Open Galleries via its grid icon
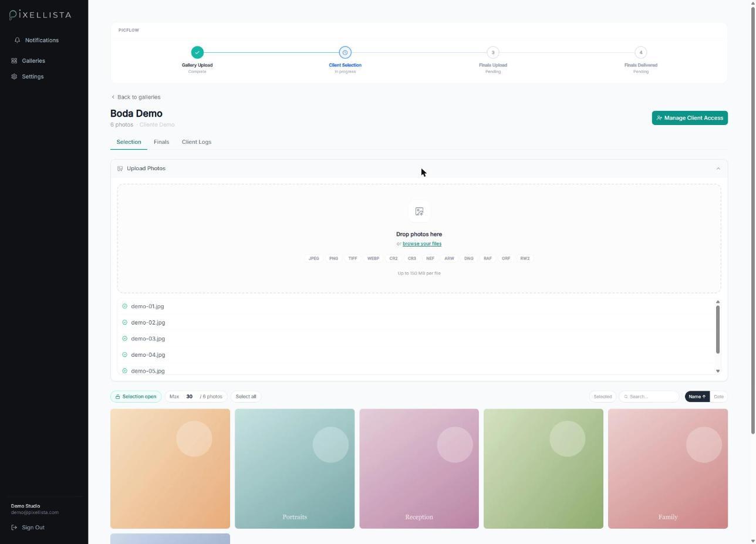This screenshot has width=756, height=544. point(14,61)
